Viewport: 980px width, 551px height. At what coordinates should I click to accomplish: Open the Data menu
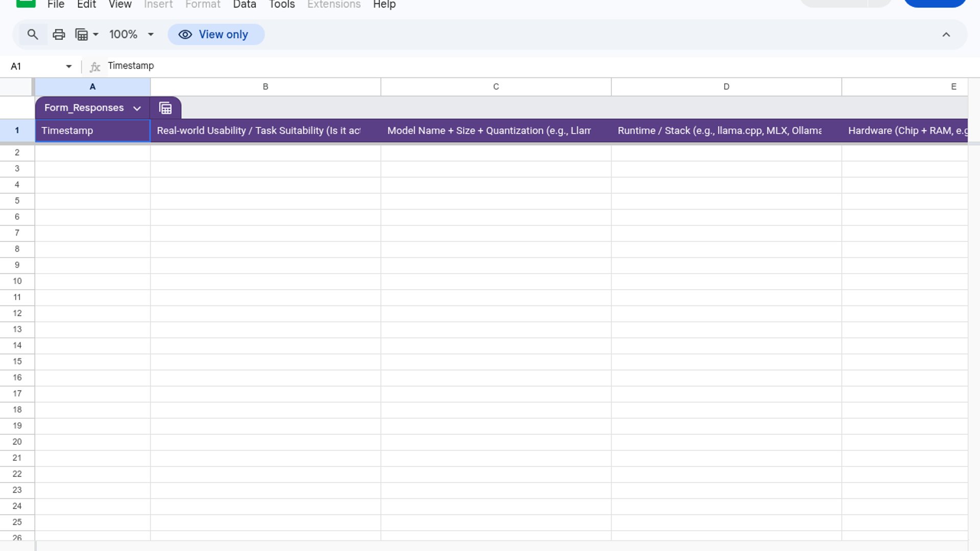coord(244,5)
